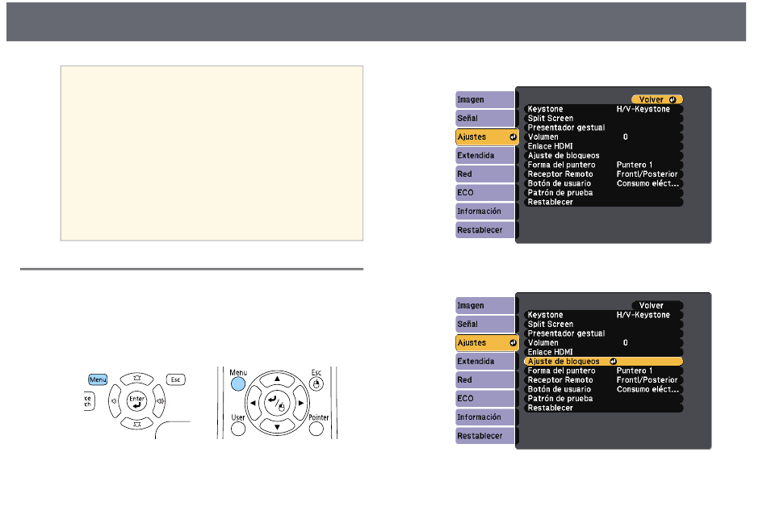Click the unhighlighted dark Volver button
This screenshot has width=767, height=532.
pyautogui.click(x=657, y=305)
